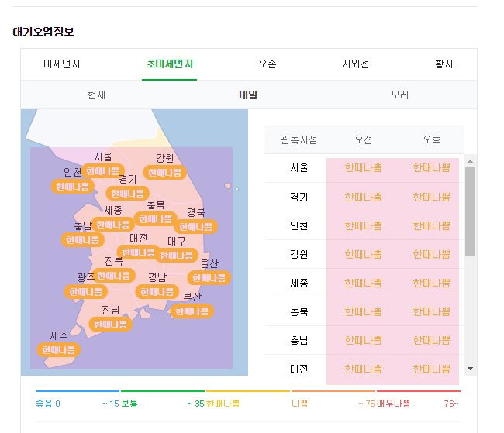
Task: Click the 충남 badge on the map
Action: click(x=83, y=240)
